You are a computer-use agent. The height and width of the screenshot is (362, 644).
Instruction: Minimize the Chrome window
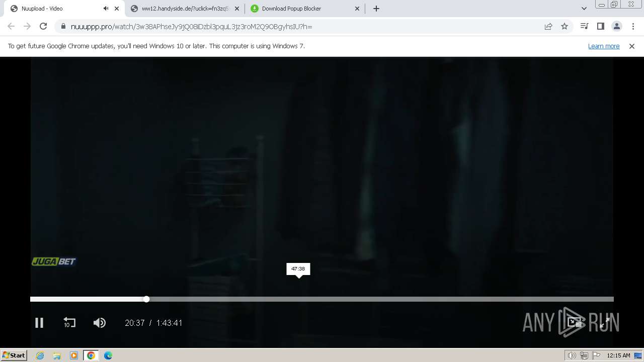tap(601, 5)
